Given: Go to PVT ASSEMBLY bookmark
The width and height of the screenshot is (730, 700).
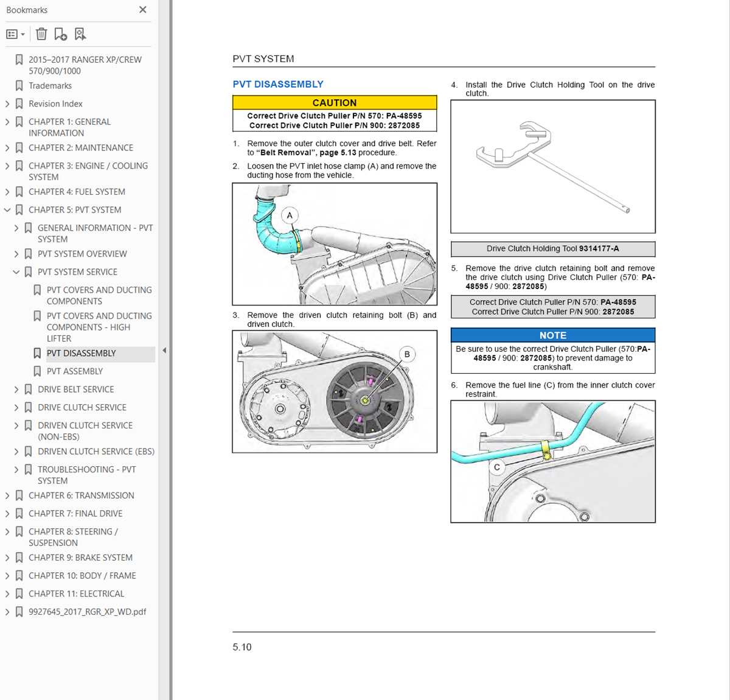Looking at the screenshot, I should coord(75,371).
